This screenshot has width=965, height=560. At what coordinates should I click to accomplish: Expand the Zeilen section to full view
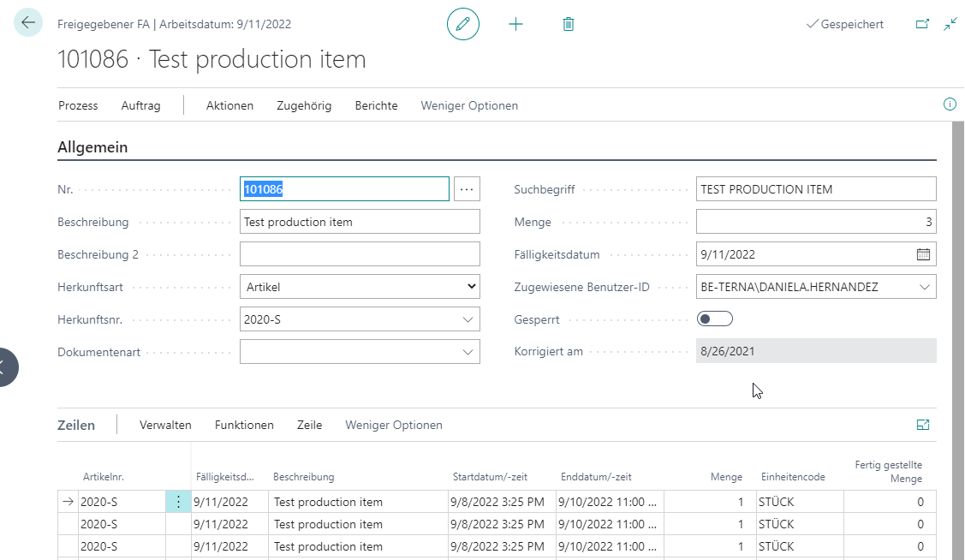click(922, 425)
